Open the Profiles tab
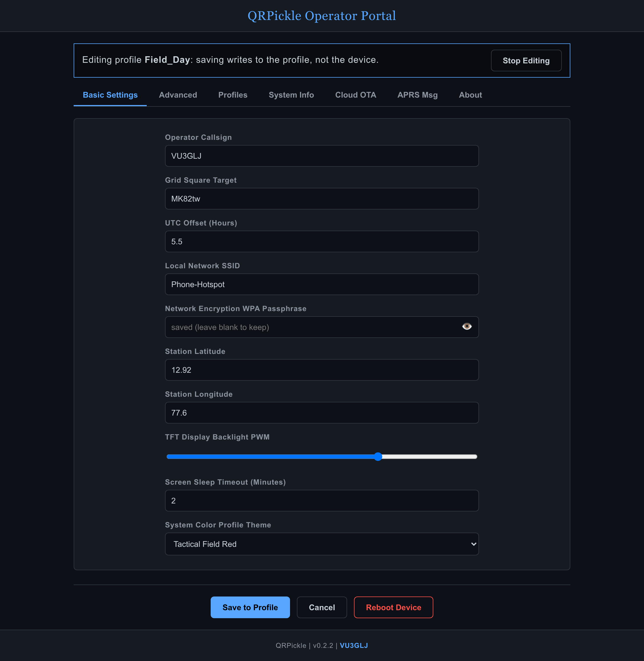The width and height of the screenshot is (644, 661). 233,95
